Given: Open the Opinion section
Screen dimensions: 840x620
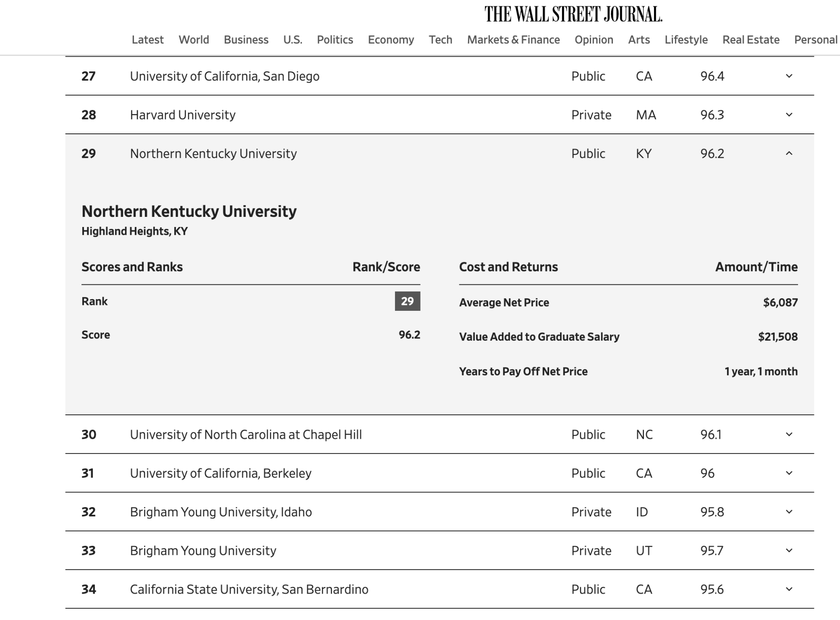Looking at the screenshot, I should tap(594, 40).
